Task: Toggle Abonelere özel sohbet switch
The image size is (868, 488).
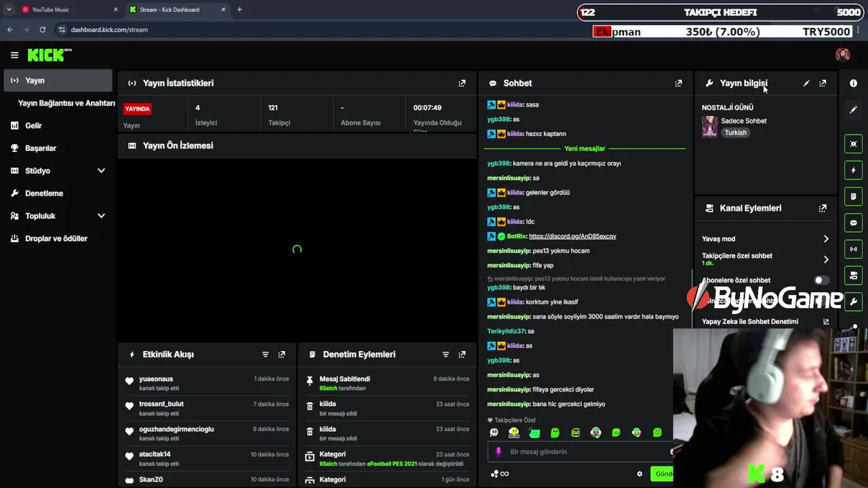Action: point(821,280)
